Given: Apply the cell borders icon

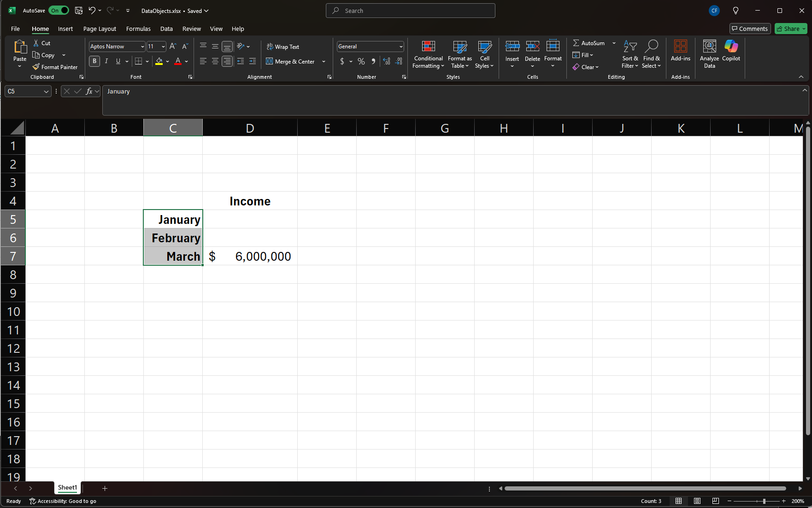Looking at the screenshot, I should click(138, 61).
